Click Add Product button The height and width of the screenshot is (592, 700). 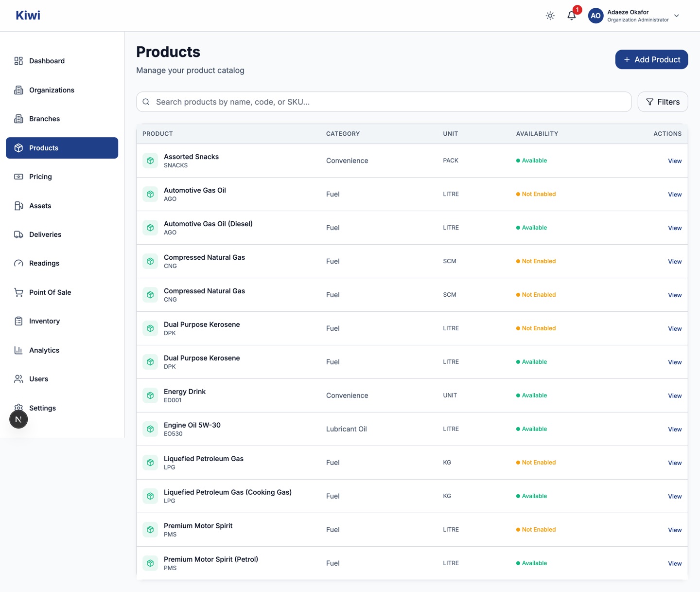tap(651, 59)
